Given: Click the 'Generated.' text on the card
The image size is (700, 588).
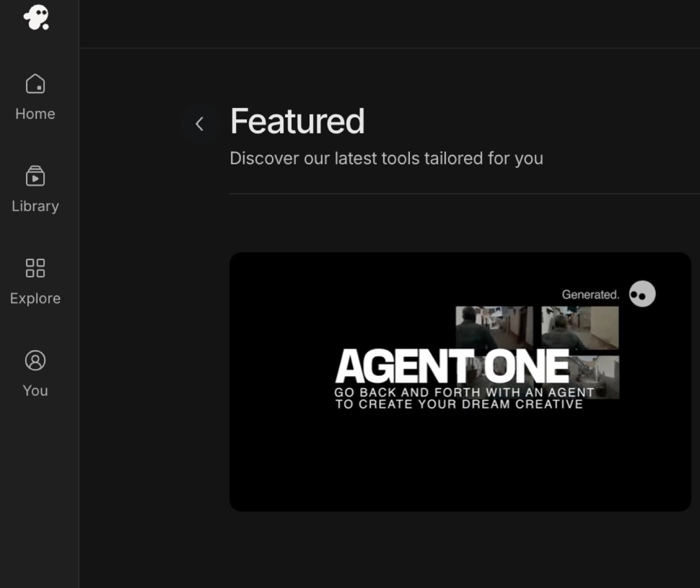Looking at the screenshot, I should click(590, 295).
